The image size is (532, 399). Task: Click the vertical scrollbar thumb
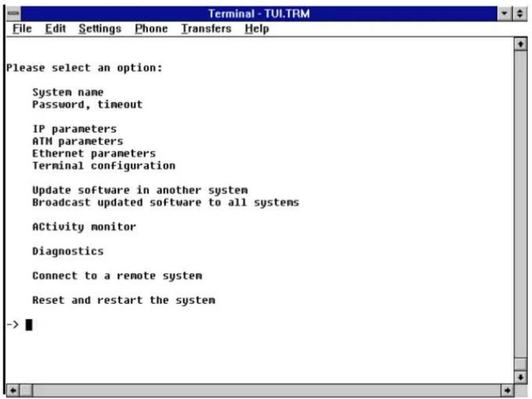coord(520,364)
